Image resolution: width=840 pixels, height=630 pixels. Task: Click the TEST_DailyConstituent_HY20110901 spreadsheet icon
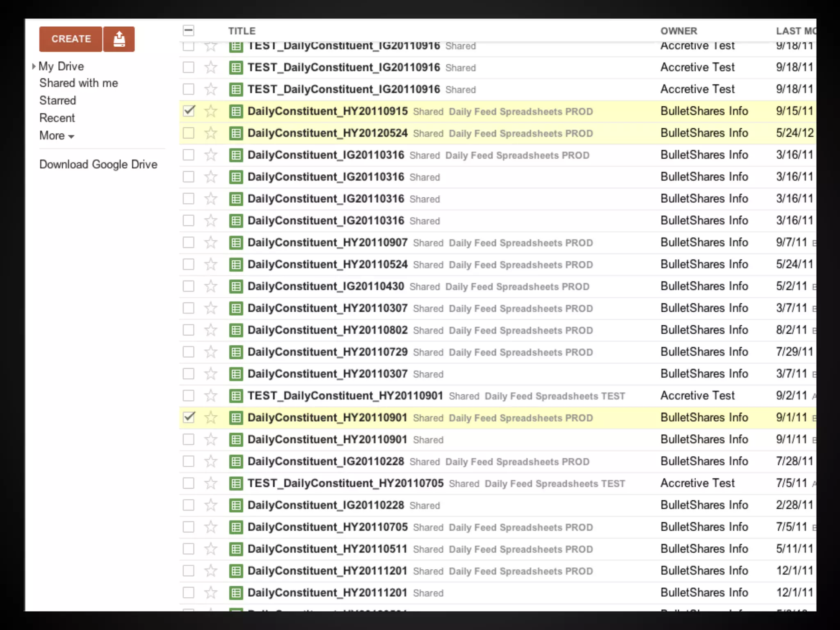pyautogui.click(x=236, y=396)
